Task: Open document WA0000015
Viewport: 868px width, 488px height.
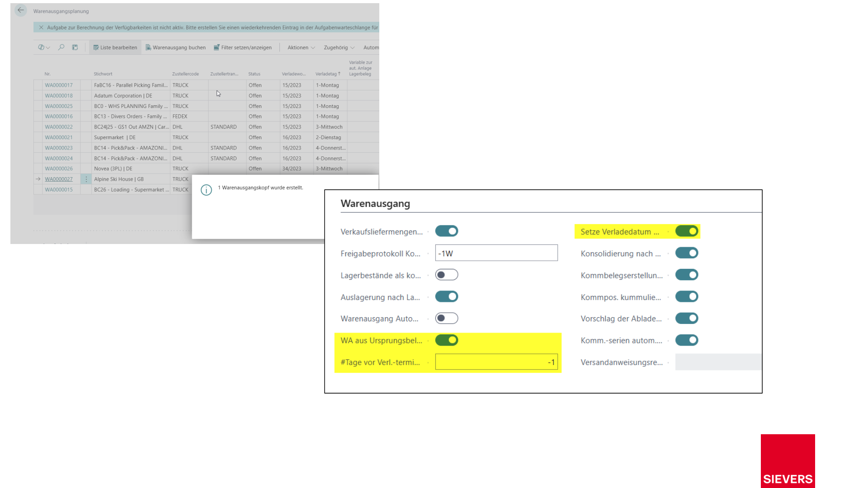Action: click(59, 190)
